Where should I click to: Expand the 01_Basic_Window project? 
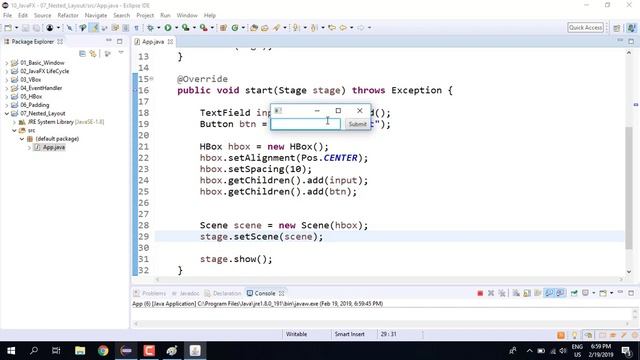[7, 63]
